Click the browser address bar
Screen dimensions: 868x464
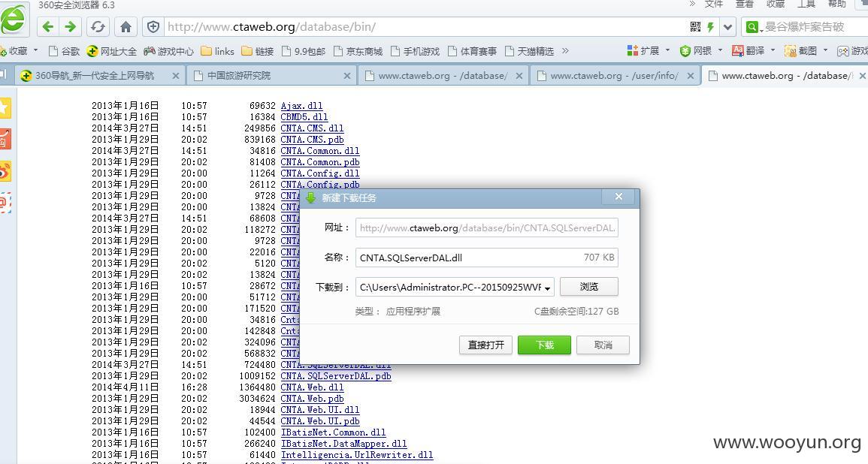coord(426,26)
